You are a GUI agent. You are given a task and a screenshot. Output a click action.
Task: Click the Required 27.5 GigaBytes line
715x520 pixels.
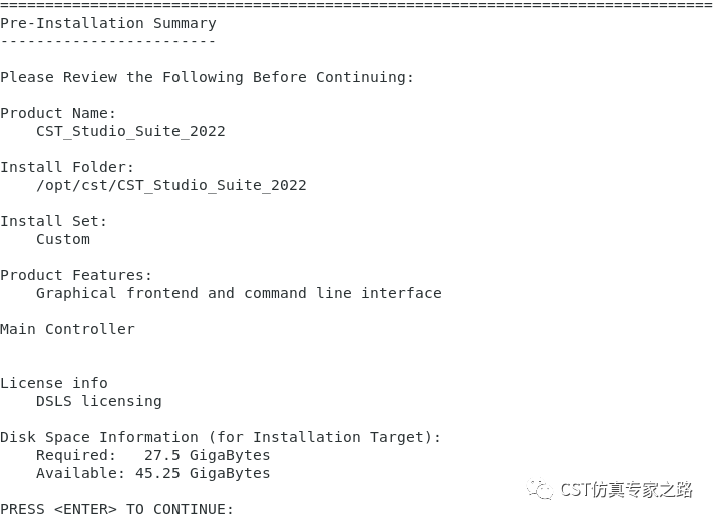tap(153, 455)
